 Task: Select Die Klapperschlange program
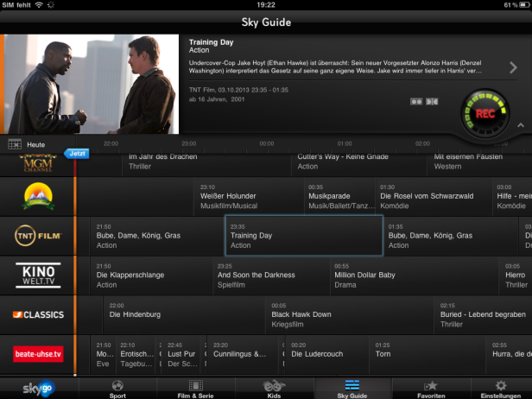tap(151, 275)
